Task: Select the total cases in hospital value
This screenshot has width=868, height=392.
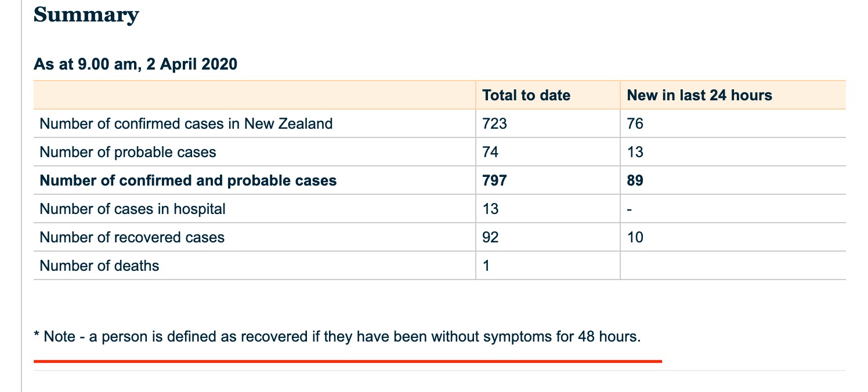Action: [x=490, y=209]
